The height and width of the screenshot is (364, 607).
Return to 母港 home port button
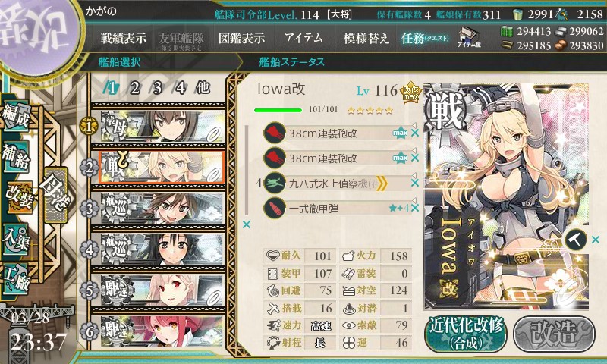[56, 195]
